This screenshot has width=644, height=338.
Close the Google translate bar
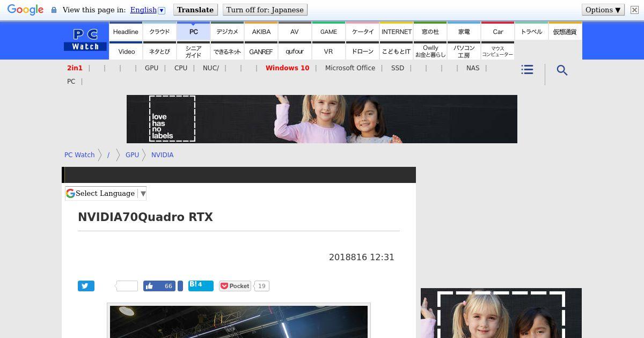pos(634,10)
